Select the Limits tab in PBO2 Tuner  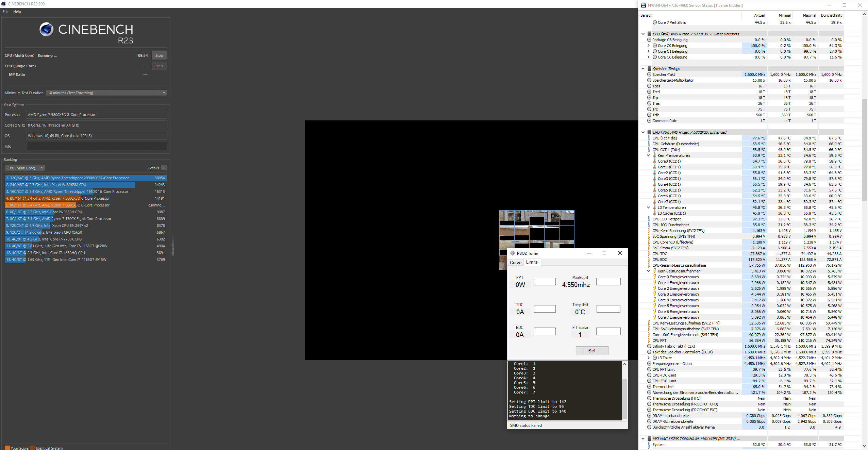coord(532,262)
